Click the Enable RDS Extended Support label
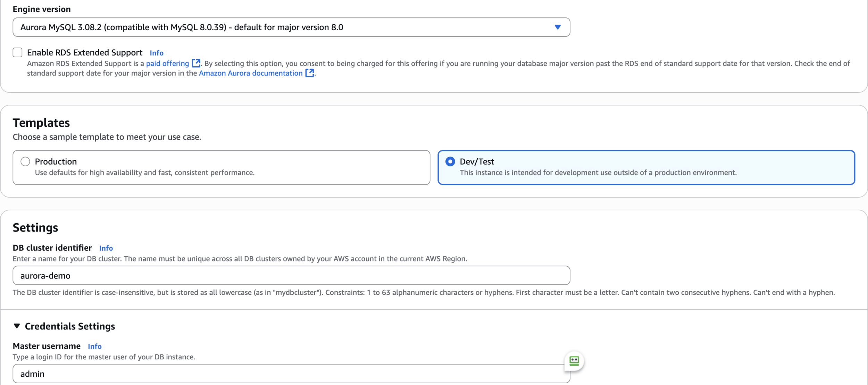This screenshot has width=868, height=385. pyautogui.click(x=85, y=52)
